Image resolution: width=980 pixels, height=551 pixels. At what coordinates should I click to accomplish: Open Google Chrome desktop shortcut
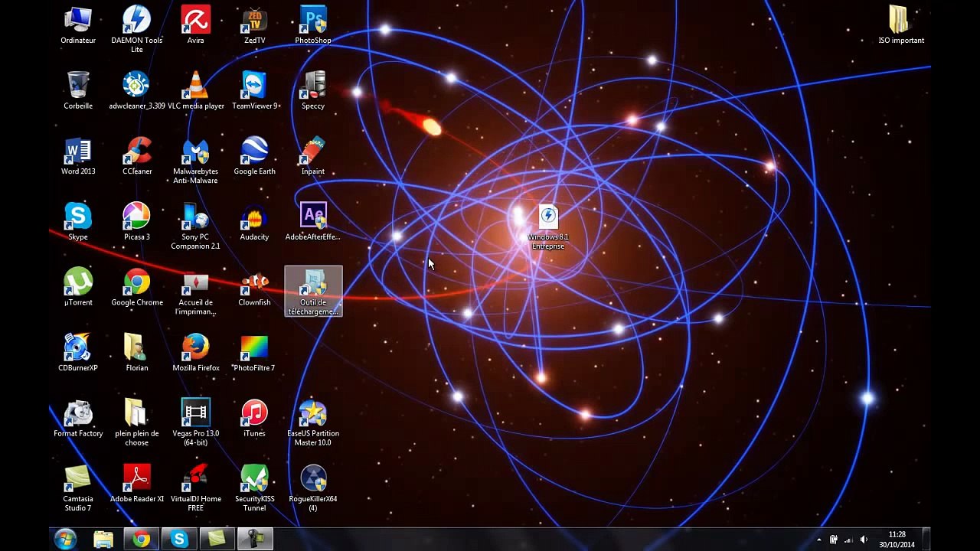click(137, 288)
